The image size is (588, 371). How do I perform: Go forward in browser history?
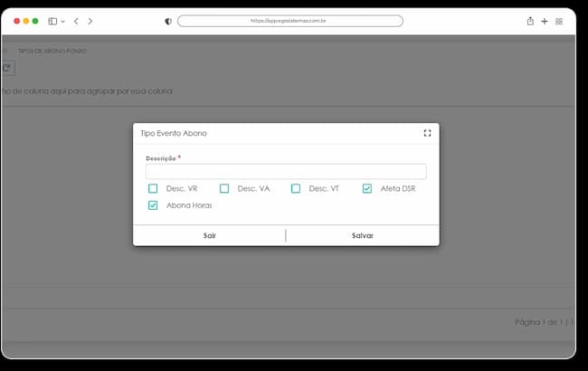click(90, 22)
